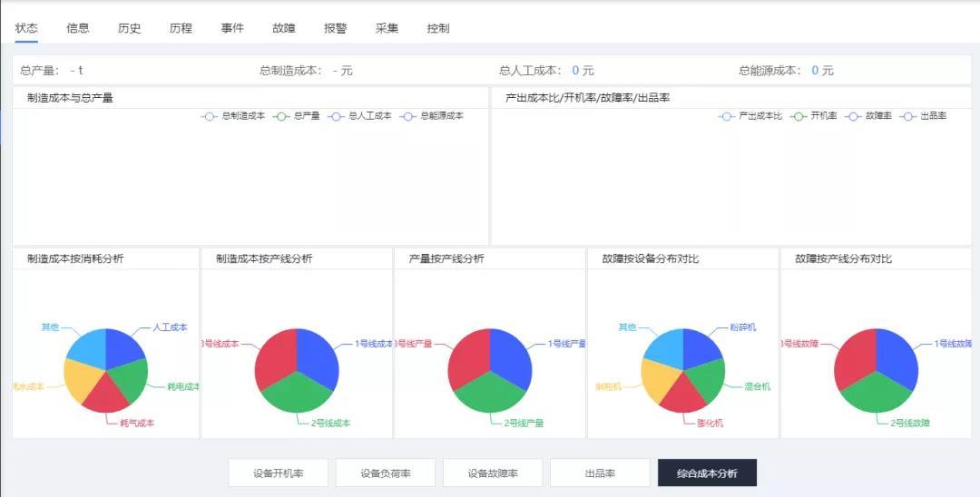Select the yellow 制粒机 pie slice
The width and height of the screenshot is (980, 497).
click(x=659, y=381)
